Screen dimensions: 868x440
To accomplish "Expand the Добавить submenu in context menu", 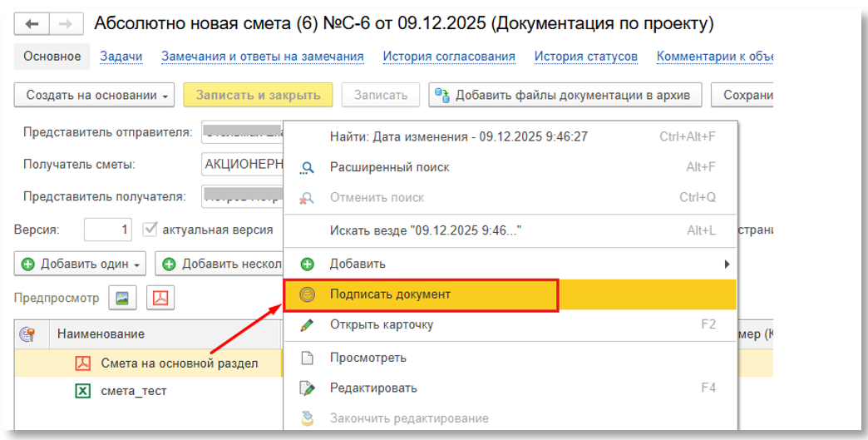I will click(726, 264).
